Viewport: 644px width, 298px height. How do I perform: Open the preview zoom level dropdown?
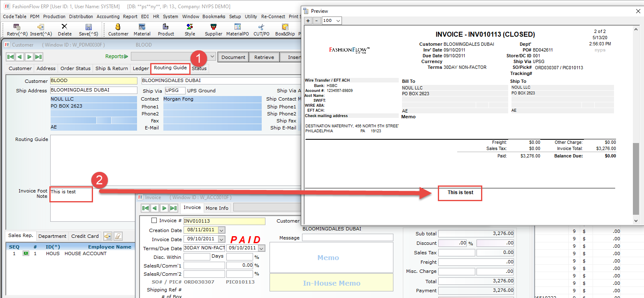coord(338,21)
